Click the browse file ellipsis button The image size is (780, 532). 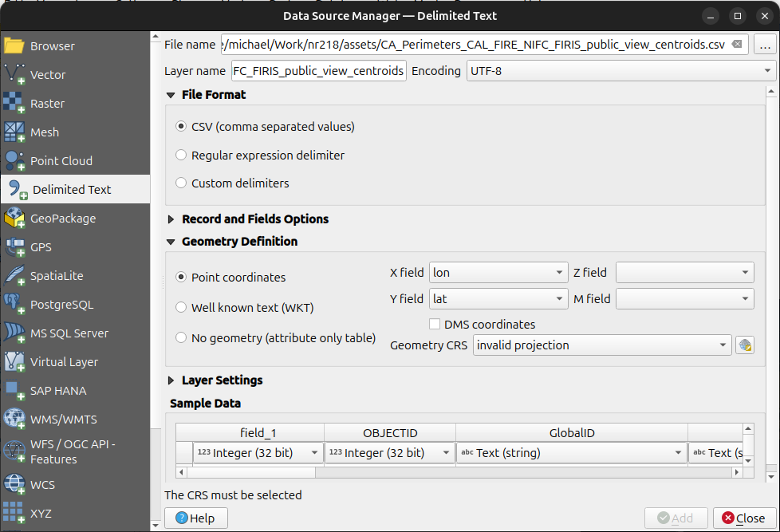click(765, 45)
